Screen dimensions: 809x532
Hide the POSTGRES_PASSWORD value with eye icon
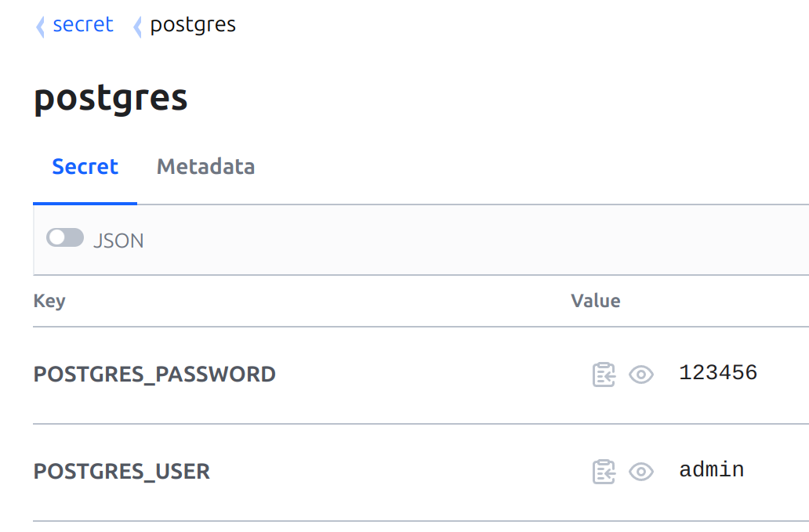pyautogui.click(x=641, y=375)
